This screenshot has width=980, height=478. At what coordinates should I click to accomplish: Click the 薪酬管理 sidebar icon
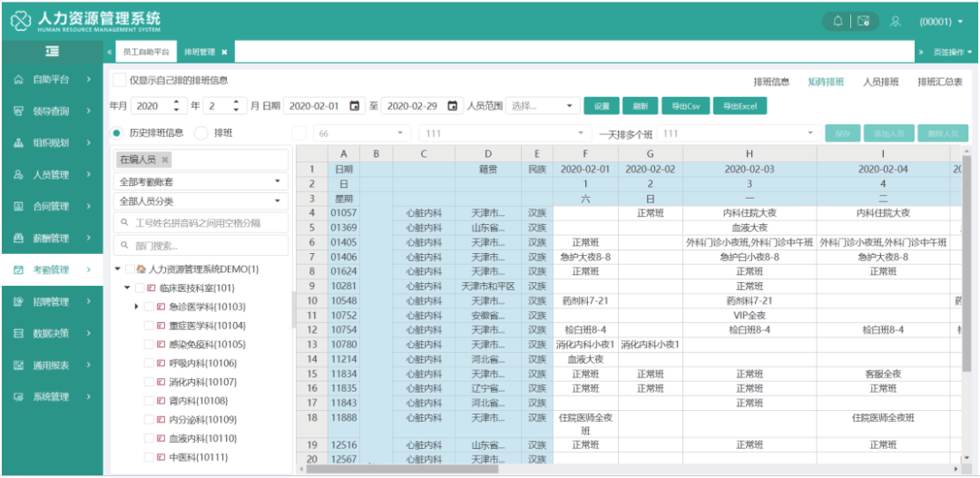point(18,239)
